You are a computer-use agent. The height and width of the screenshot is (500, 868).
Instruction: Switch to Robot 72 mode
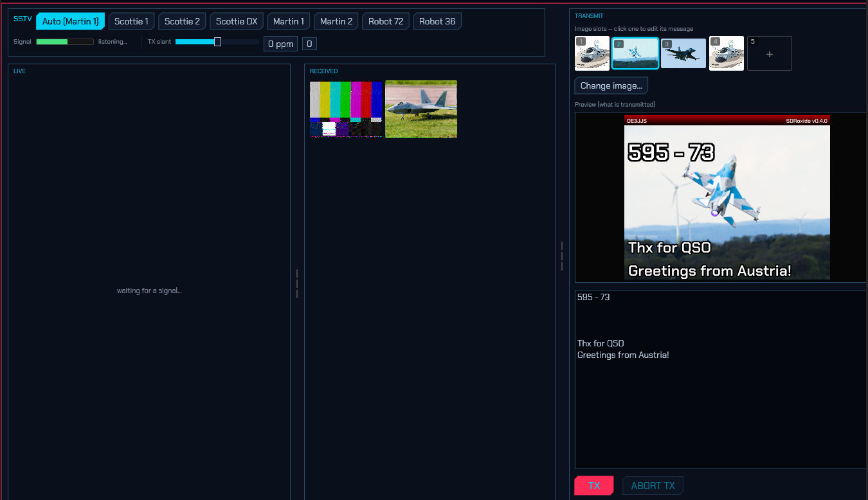point(386,21)
